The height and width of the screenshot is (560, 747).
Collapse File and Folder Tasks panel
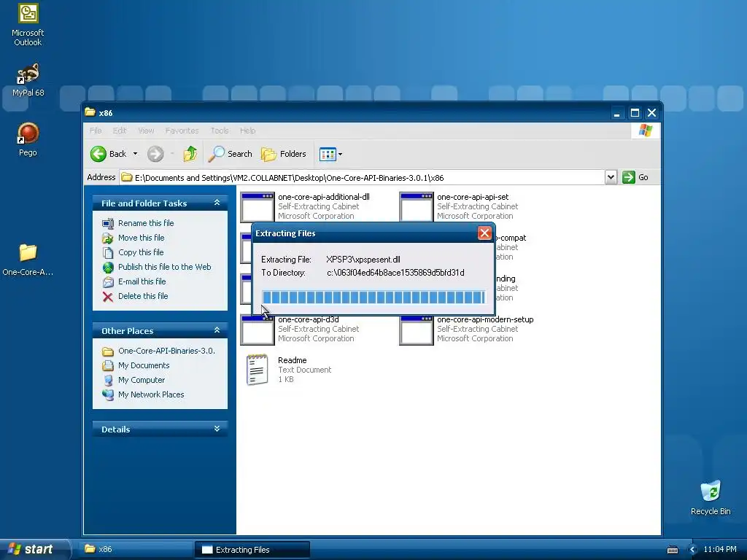(217, 203)
